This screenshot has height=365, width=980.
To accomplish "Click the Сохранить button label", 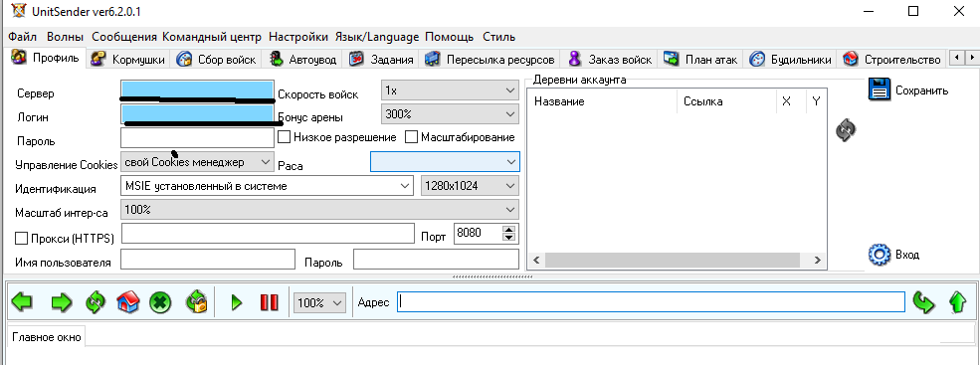I will [922, 90].
